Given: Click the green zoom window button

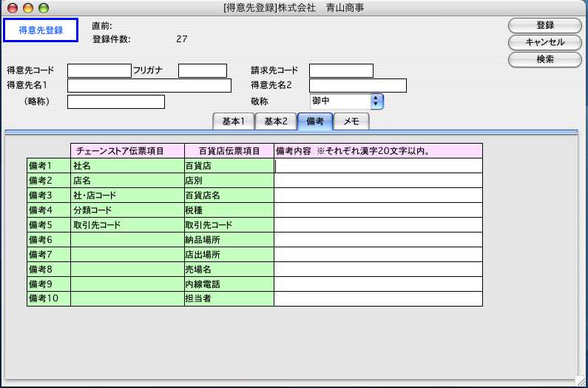Looking at the screenshot, I should pyautogui.click(x=43, y=8).
